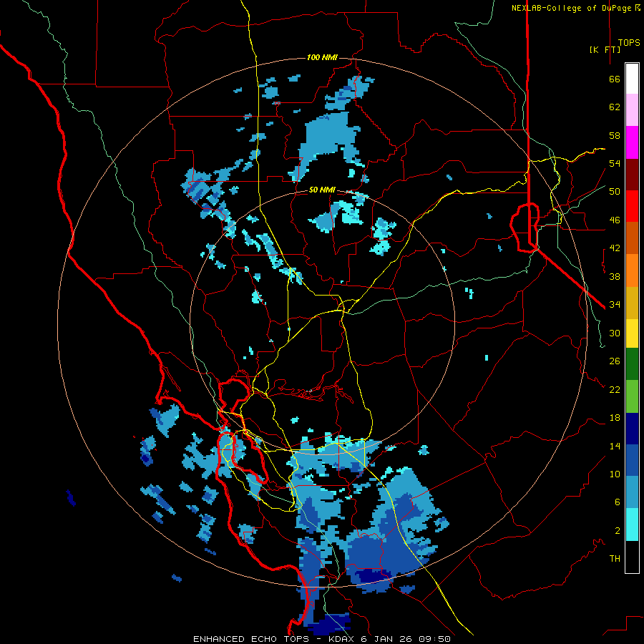The width and height of the screenshot is (644, 644).
Task: Select the bright red legend swatch
Action: point(632,207)
